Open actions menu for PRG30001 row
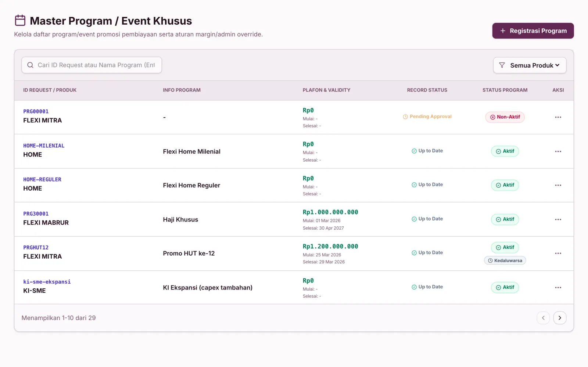This screenshot has width=588, height=367. tap(558, 219)
